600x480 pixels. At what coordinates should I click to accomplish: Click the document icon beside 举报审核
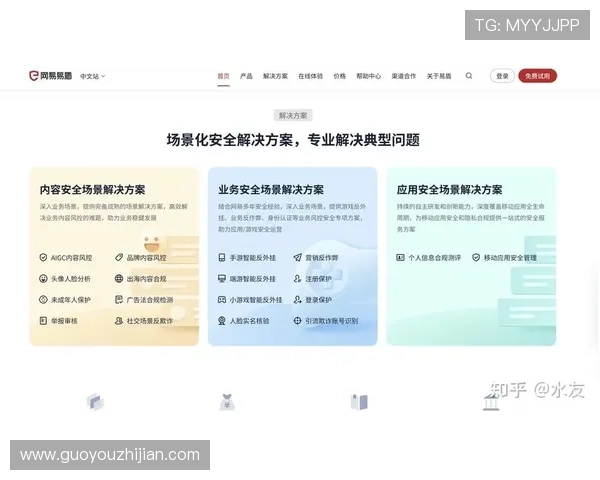pos(43,320)
